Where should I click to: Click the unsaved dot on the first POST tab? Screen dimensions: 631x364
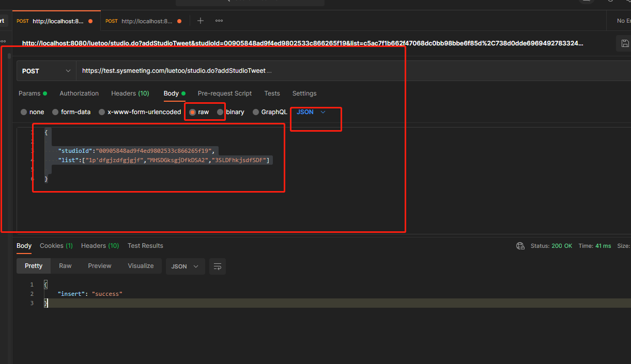pos(90,21)
